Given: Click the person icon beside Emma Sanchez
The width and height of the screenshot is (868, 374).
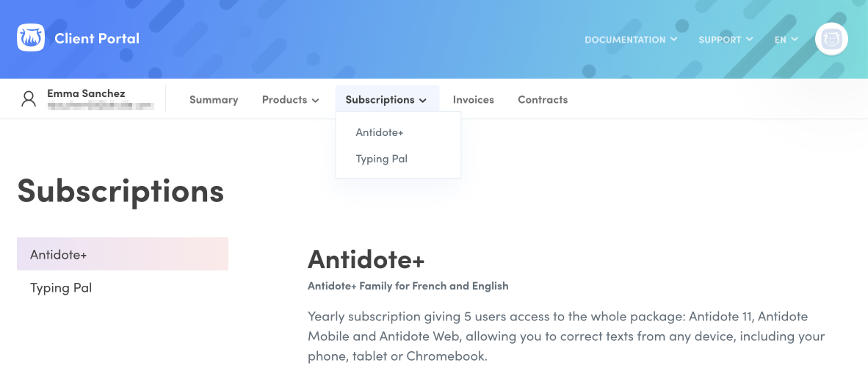Looking at the screenshot, I should point(28,99).
